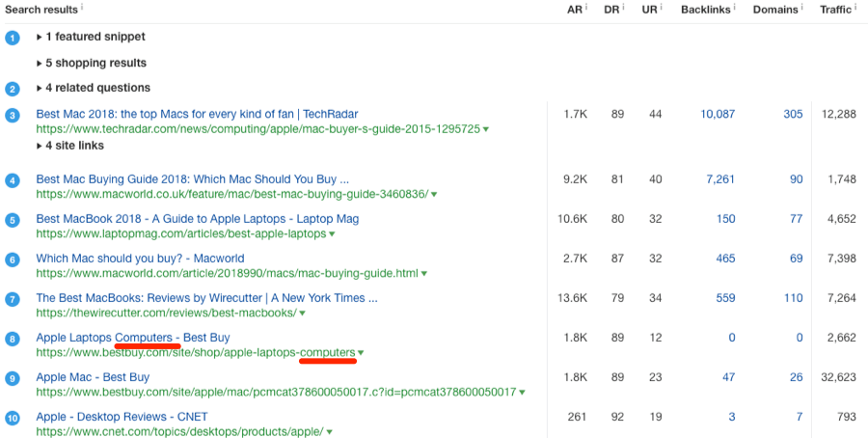Click position badge number 4

tap(13, 180)
